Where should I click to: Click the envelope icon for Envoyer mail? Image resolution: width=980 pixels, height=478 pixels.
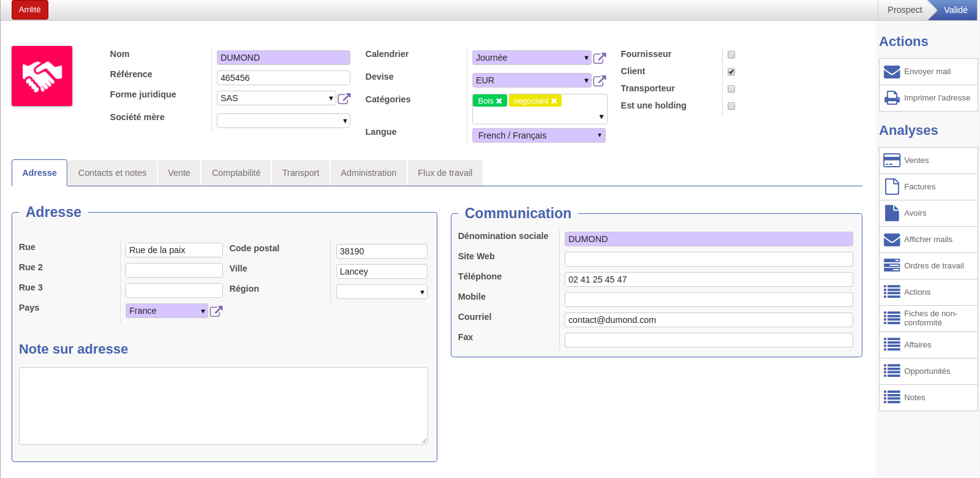[x=891, y=72]
